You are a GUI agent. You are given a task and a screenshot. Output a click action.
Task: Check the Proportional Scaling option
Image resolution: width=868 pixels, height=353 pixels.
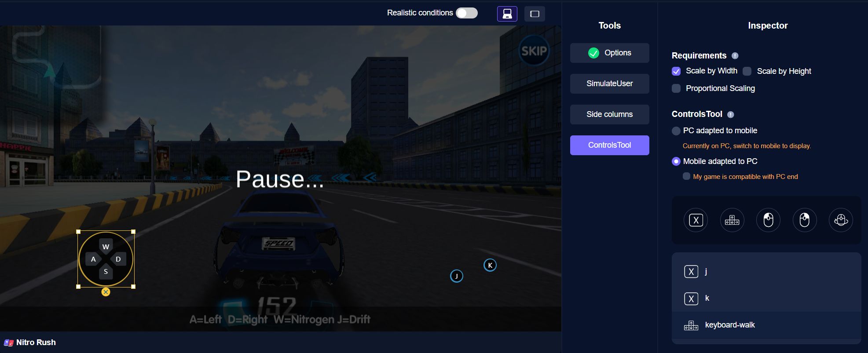point(676,88)
